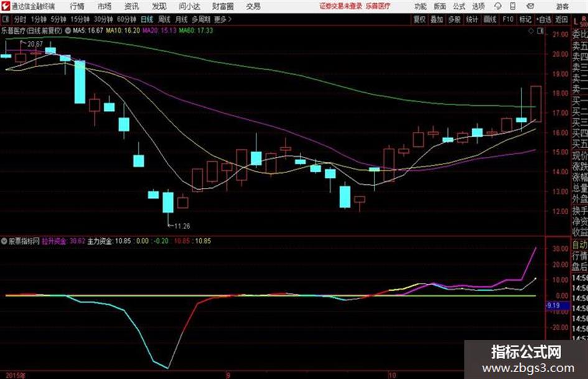
Task: Click the month 10 marker on time axis
Action: (392, 375)
